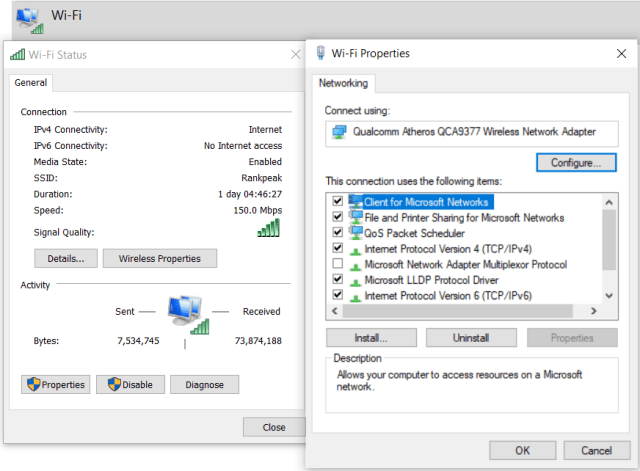Click the Wi-Fi label beside the adapter icon
This screenshot has height=471, width=640.
tap(67, 16)
